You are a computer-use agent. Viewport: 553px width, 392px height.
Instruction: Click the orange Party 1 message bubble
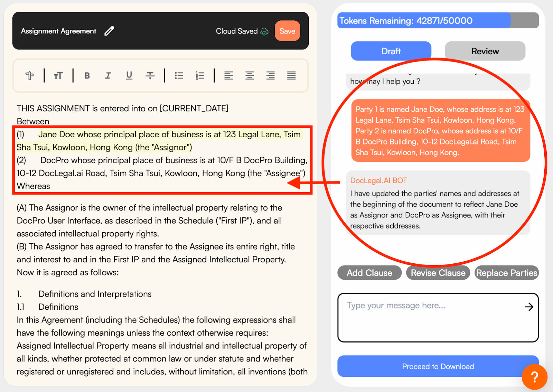pos(441,131)
